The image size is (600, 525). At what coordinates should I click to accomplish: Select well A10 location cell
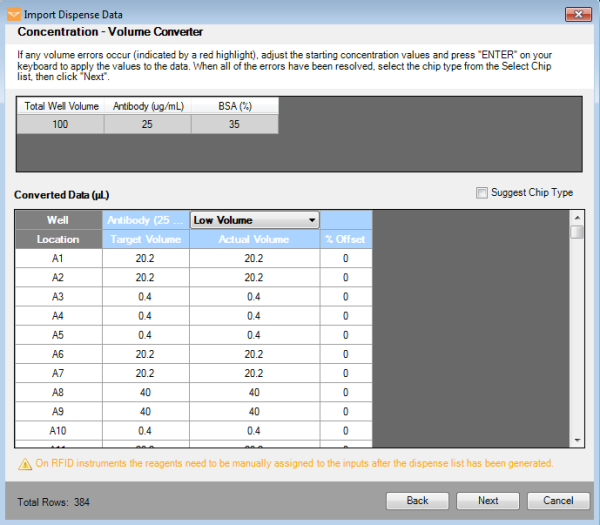pyautogui.click(x=59, y=430)
